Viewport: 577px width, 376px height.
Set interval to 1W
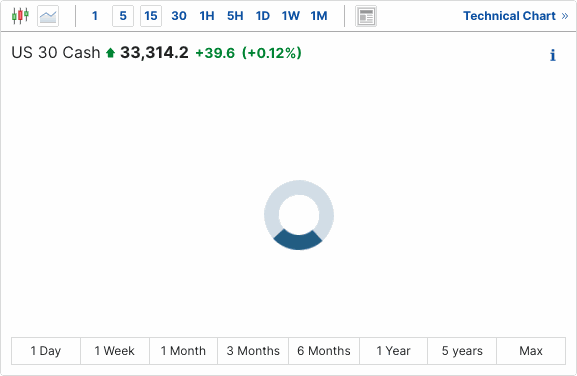pos(291,16)
